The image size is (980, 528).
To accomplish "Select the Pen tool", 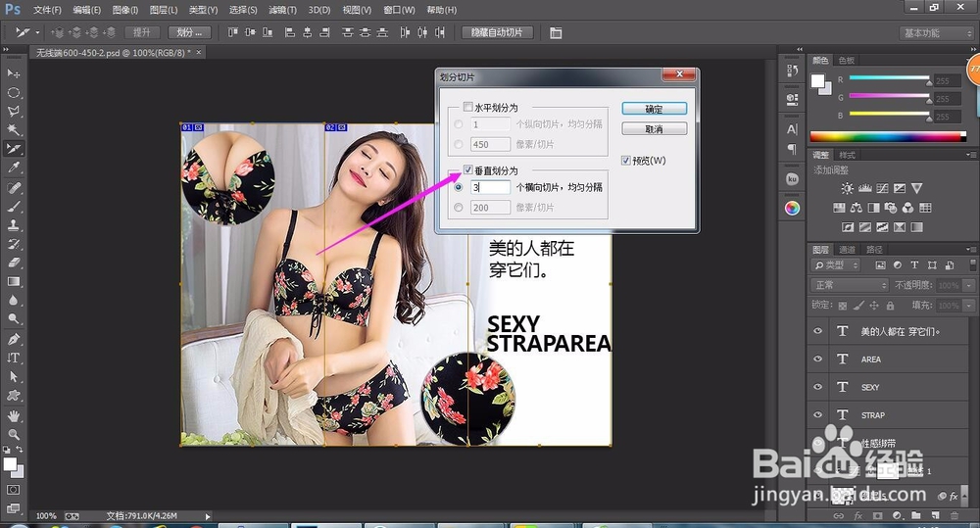I will [x=13, y=339].
